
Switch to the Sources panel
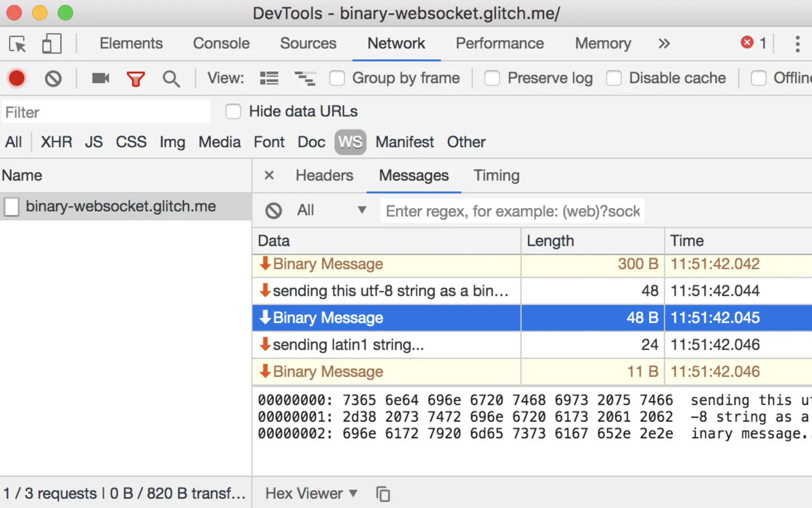pos(308,43)
